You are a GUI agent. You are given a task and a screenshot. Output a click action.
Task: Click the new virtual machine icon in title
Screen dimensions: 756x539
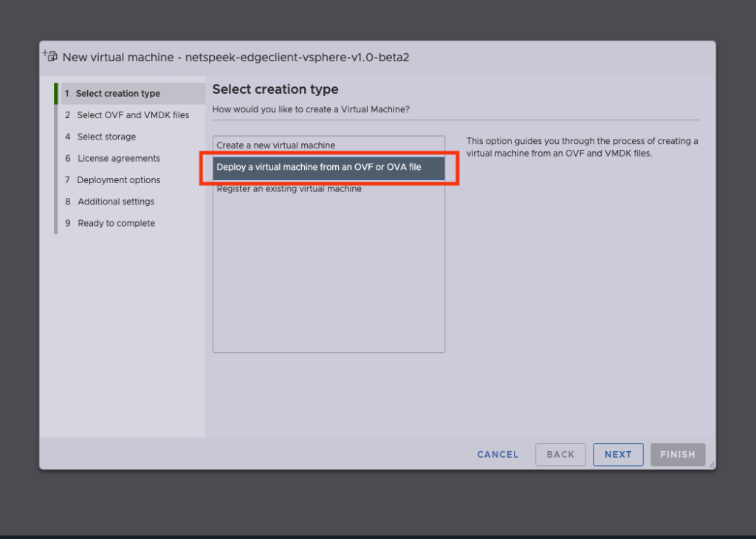pos(50,56)
